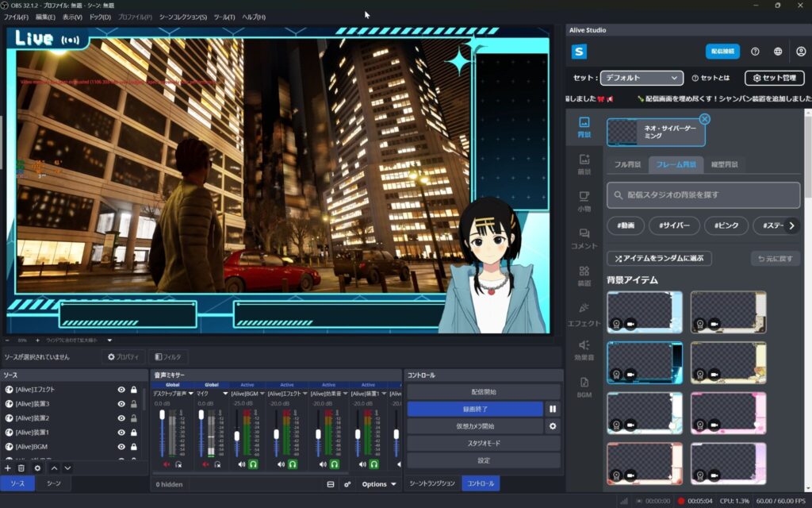Click the Alive Studio S logo

[x=579, y=52]
